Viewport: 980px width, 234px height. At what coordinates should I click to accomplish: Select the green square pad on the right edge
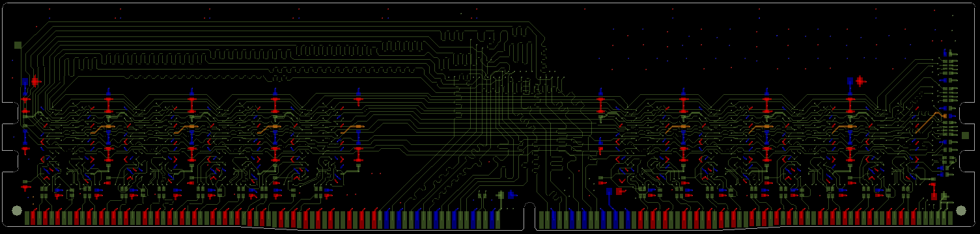pos(965,136)
